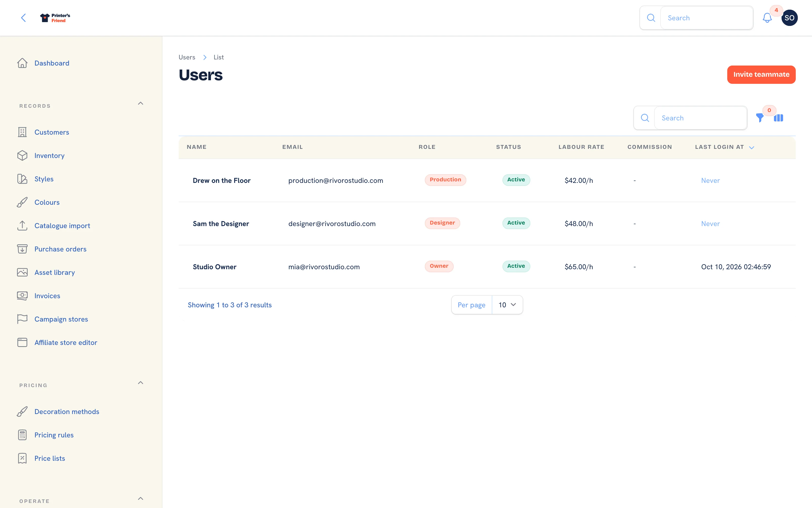Screen dimensions: 812x508
Task: Click the Pricing rules calculator icon
Action: [x=23, y=435]
